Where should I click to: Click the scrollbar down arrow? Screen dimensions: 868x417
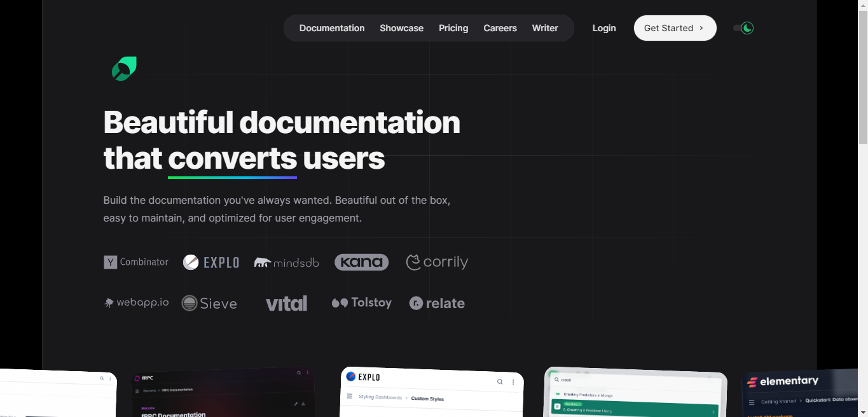pos(863,412)
